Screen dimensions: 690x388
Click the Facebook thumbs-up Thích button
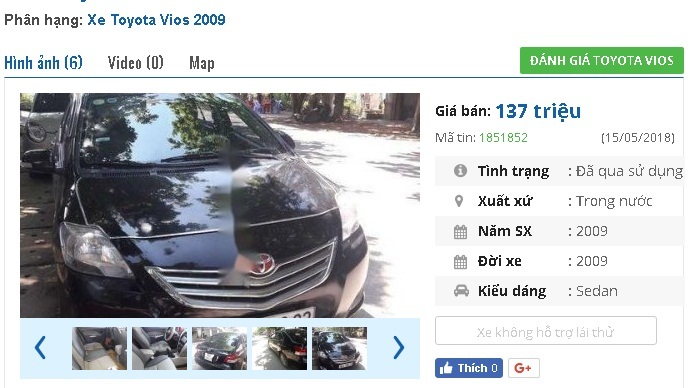point(469,368)
